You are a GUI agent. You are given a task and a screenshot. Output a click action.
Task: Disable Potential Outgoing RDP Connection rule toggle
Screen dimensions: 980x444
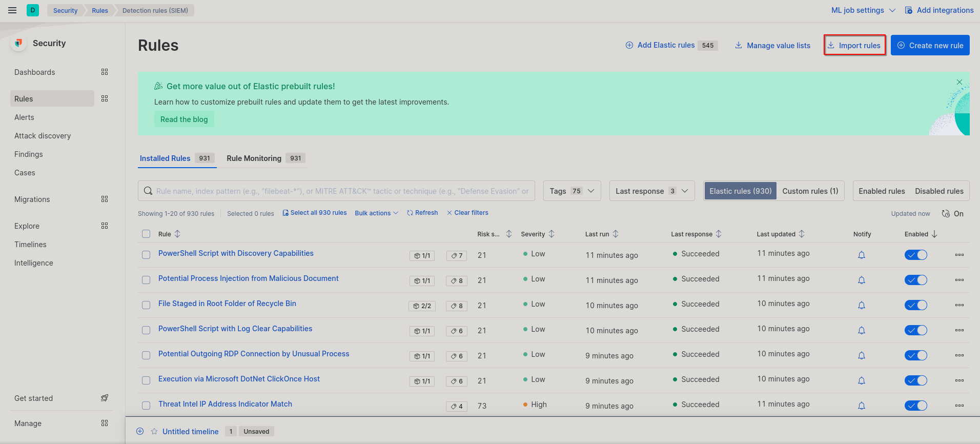tap(916, 355)
